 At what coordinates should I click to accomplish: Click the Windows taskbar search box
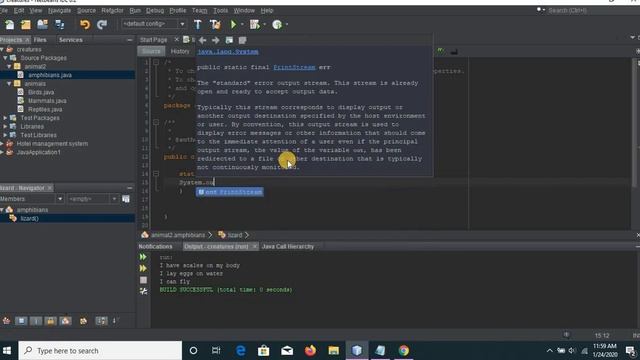pyautogui.click(x=100, y=351)
